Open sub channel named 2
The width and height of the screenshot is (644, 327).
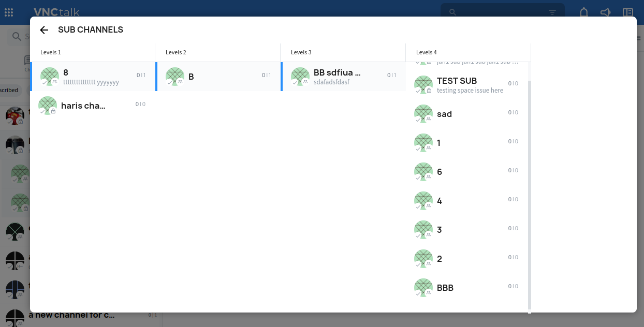(x=440, y=259)
